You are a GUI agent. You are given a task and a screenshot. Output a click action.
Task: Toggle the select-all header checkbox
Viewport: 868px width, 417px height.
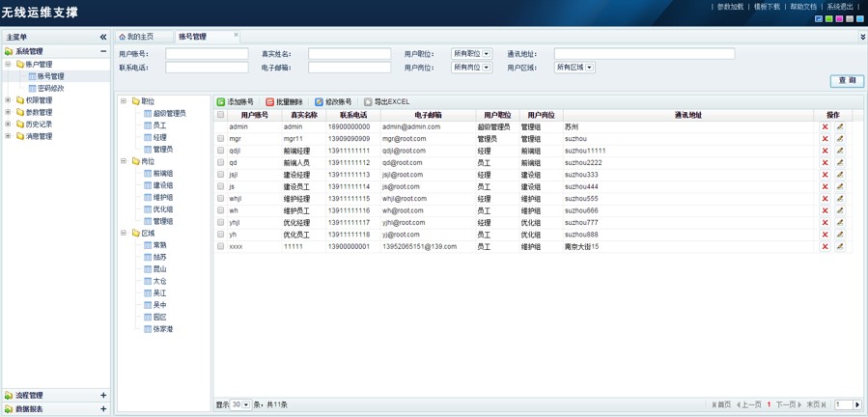pyautogui.click(x=221, y=115)
